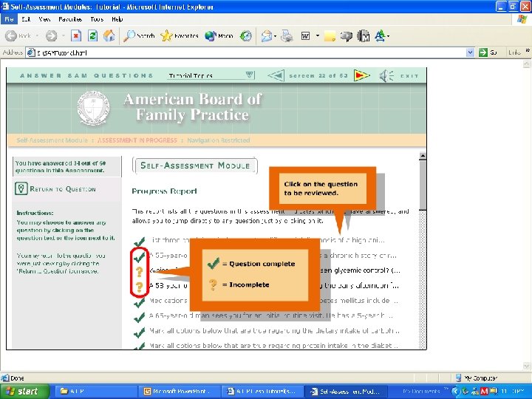532x399 pixels.
Task: Click the EXIT link in tutorial header
Action: click(409, 75)
